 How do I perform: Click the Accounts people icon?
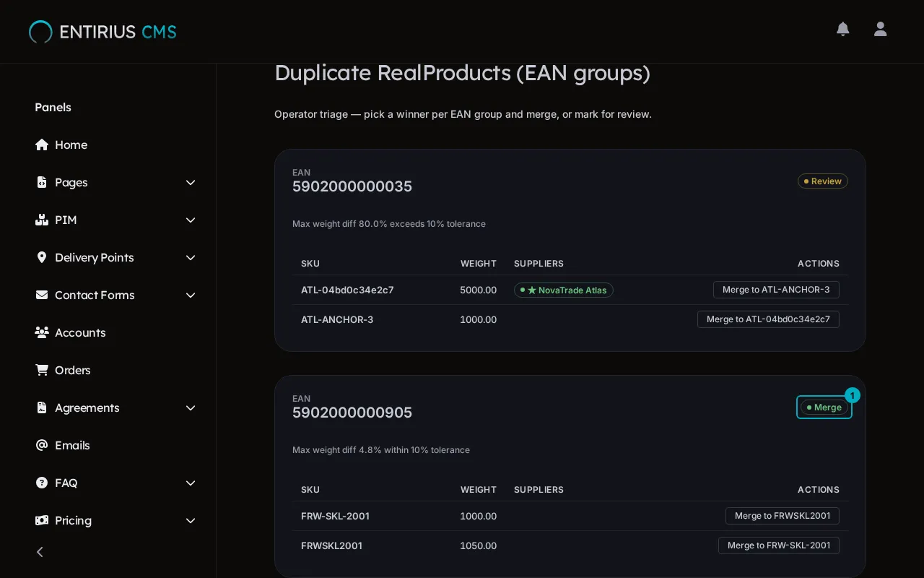coord(42,332)
